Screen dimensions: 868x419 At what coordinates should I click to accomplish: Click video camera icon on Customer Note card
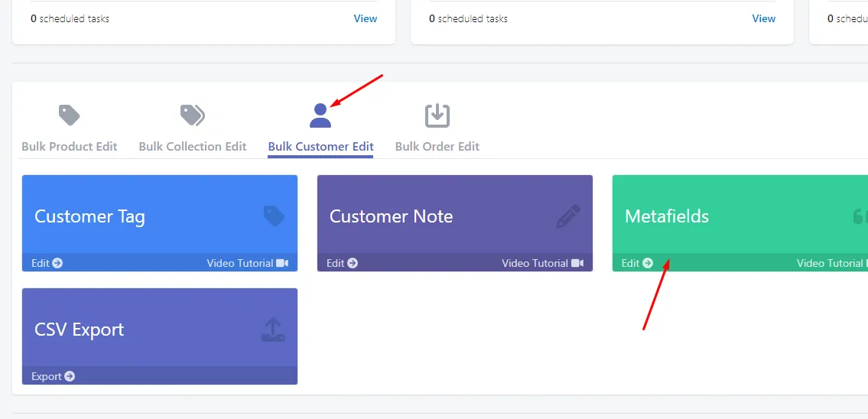577,263
